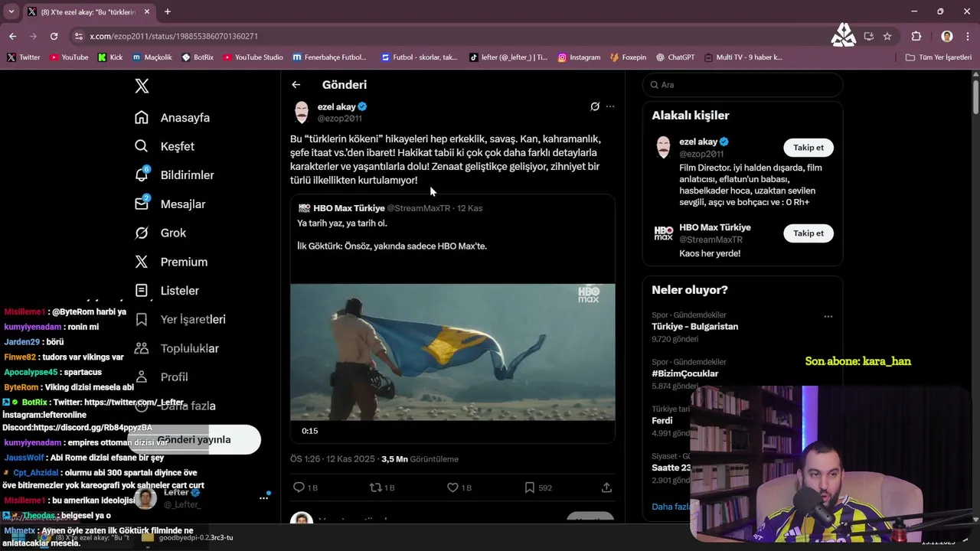The width and height of the screenshot is (980, 551).
Task: Open Yer İşaretleri bookmarks
Action: (x=180, y=319)
